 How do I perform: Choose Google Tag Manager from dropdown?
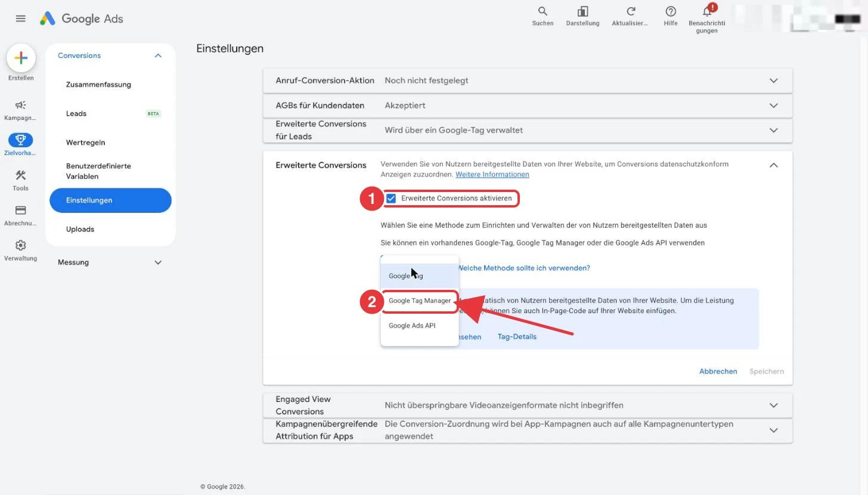pos(420,301)
